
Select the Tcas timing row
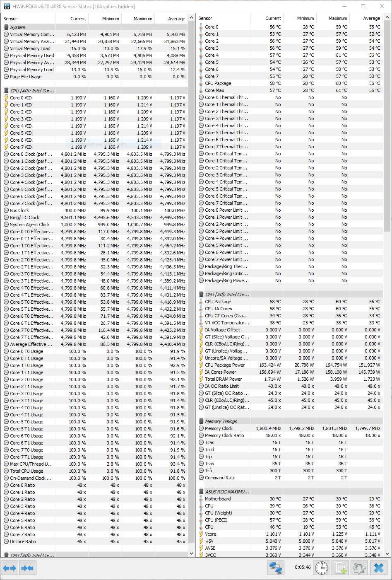(x=290, y=442)
